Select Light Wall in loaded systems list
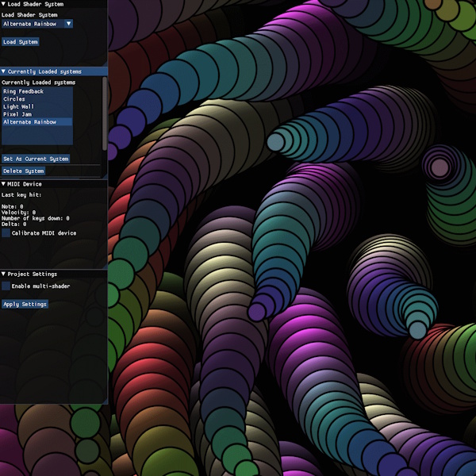The height and width of the screenshot is (476, 476). coord(37,106)
